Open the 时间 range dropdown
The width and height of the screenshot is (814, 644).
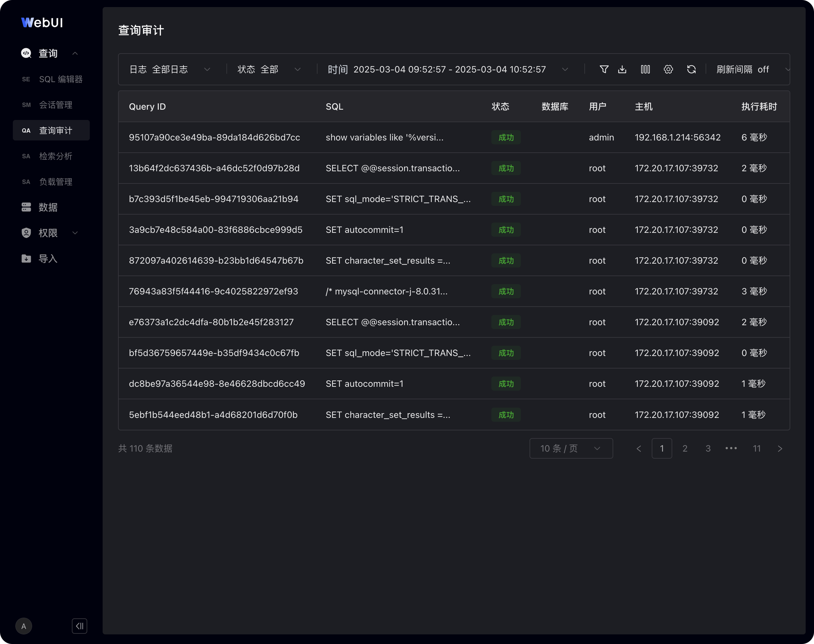448,69
